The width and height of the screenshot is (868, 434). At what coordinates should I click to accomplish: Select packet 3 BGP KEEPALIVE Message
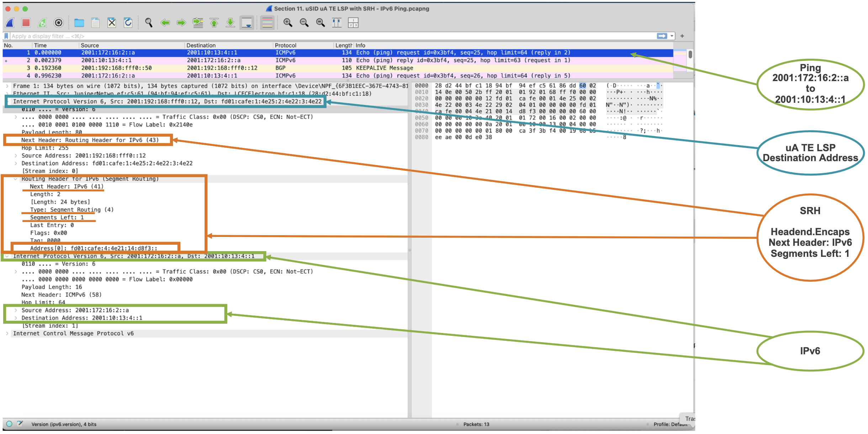338,68
